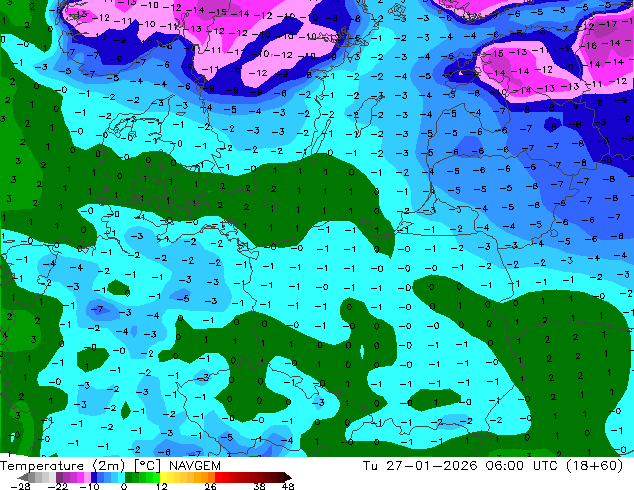Image resolution: width=634 pixels, height=490 pixels.
Task: Click the '-28' legend label
Action: [x=20, y=486]
